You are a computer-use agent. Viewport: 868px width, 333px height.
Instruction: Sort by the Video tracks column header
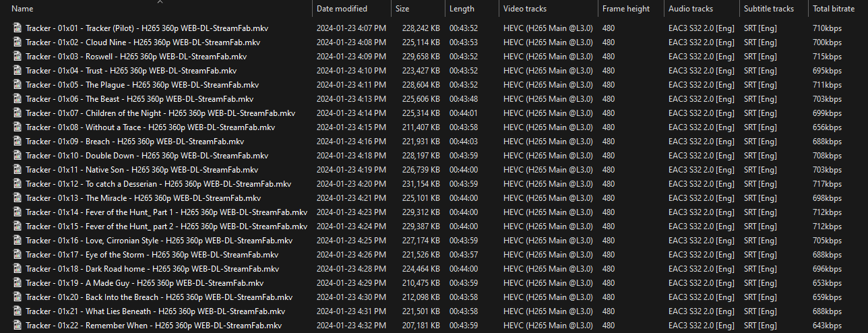pyautogui.click(x=525, y=9)
